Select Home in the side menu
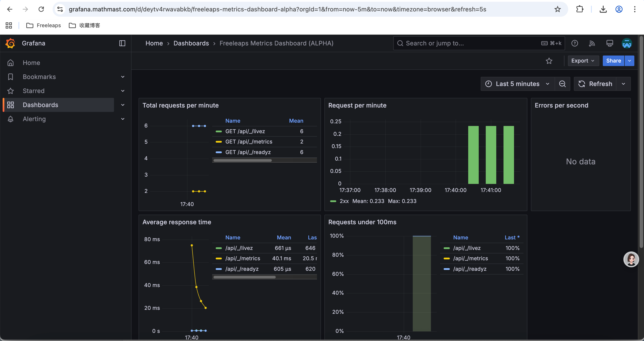The height and width of the screenshot is (341, 644). click(31, 63)
